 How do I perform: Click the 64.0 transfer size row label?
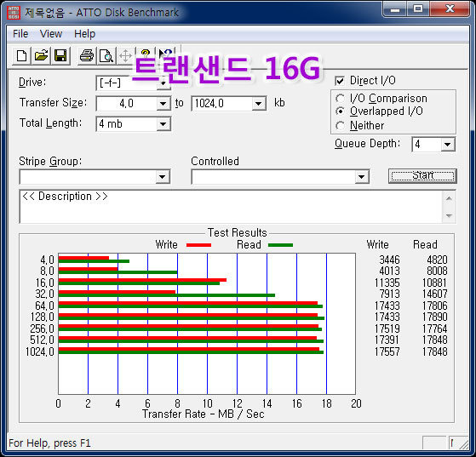pyautogui.click(x=45, y=306)
